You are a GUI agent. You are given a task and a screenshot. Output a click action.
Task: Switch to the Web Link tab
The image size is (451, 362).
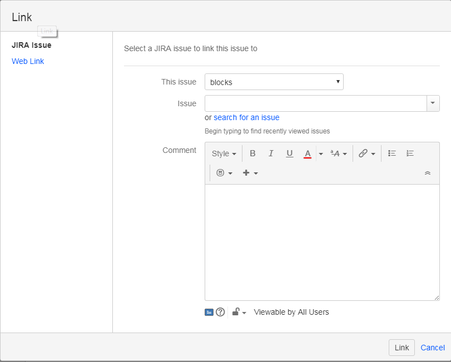[x=28, y=61]
